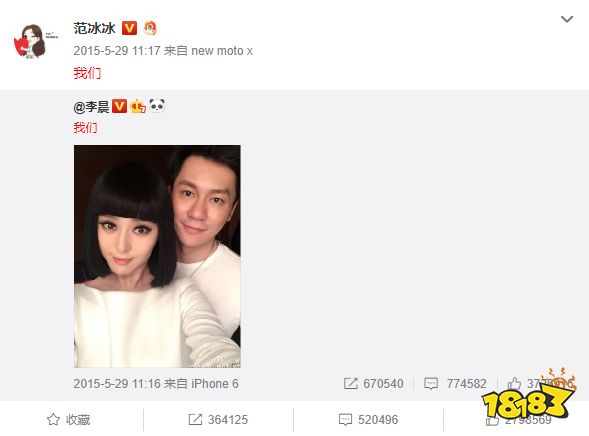The height and width of the screenshot is (436, 589).
Task: Open the original post 2015-5-29 11:16 timestamp
Action: tap(117, 384)
